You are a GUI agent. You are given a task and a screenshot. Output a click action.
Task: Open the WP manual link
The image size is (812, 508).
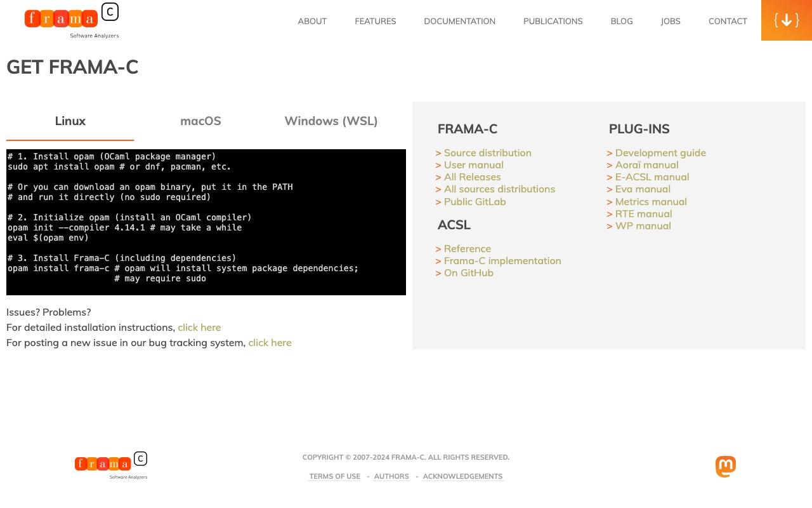[x=643, y=225]
